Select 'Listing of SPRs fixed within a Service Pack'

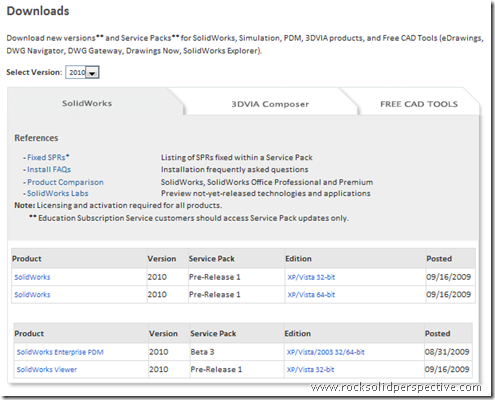237,157
